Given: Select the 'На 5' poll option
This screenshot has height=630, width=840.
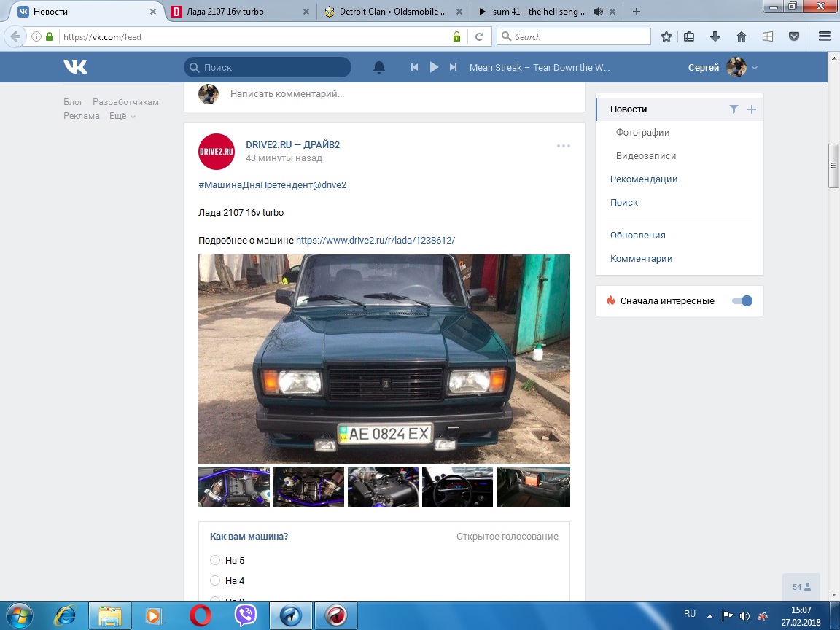Looking at the screenshot, I should (215, 560).
